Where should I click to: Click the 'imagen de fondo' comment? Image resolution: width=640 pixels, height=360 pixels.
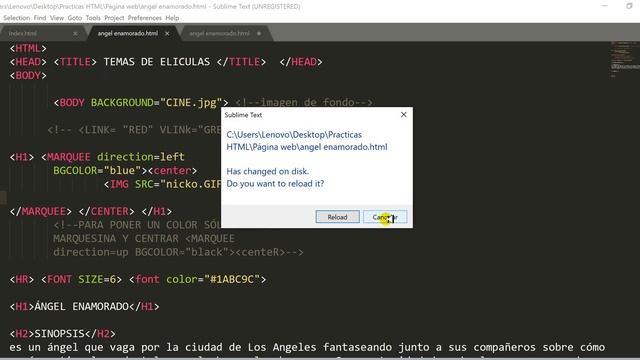(304, 103)
